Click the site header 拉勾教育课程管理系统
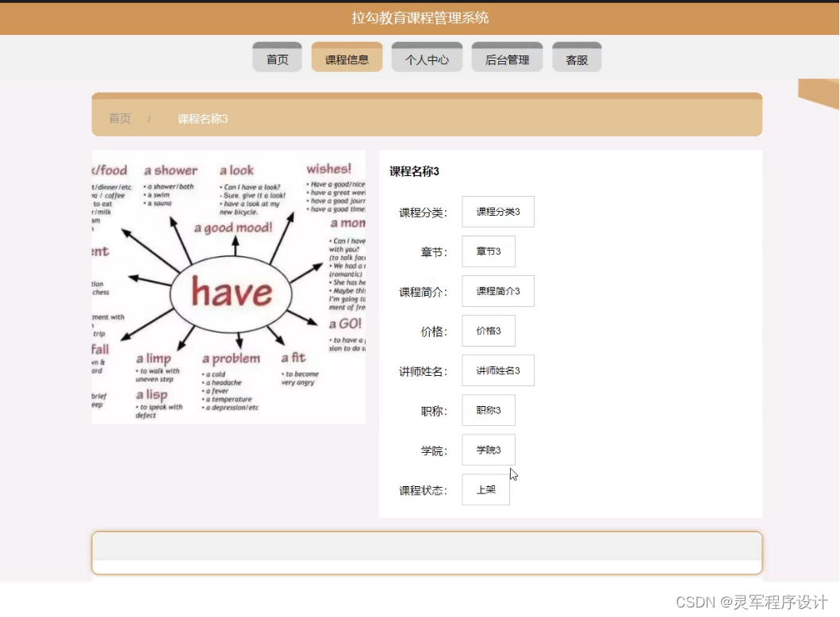This screenshot has height=617, width=840. tap(420, 17)
